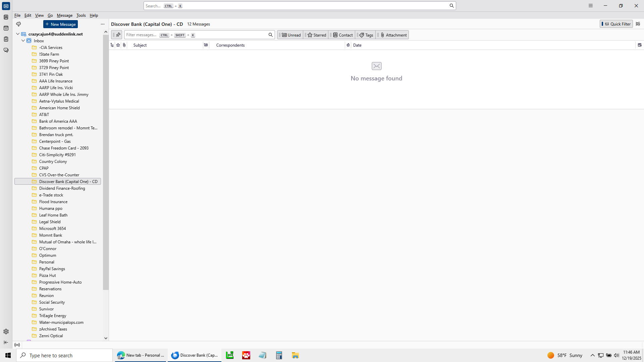Open the Thunderbird app hamburger menu
This screenshot has width=644, height=362.
pos(591,6)
